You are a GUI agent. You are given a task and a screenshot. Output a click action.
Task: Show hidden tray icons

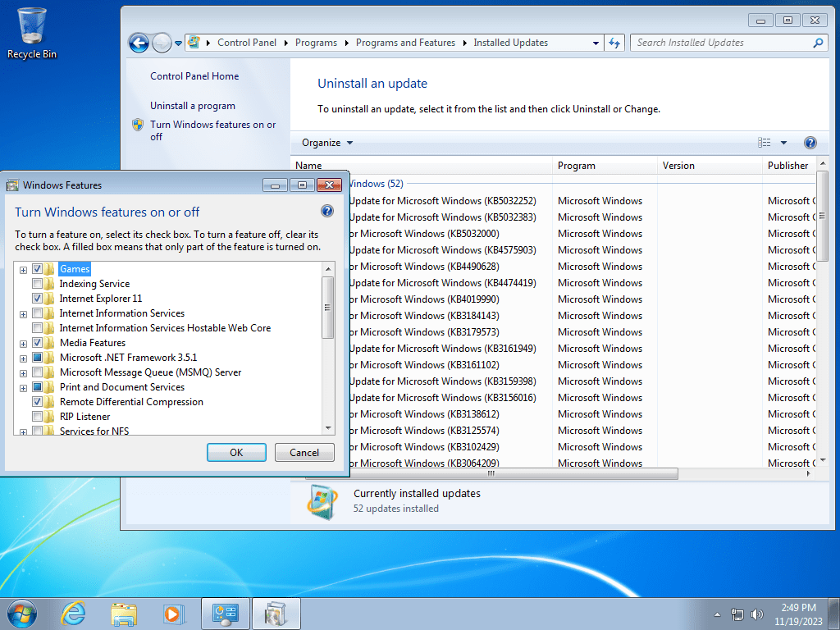coord(717,614)
